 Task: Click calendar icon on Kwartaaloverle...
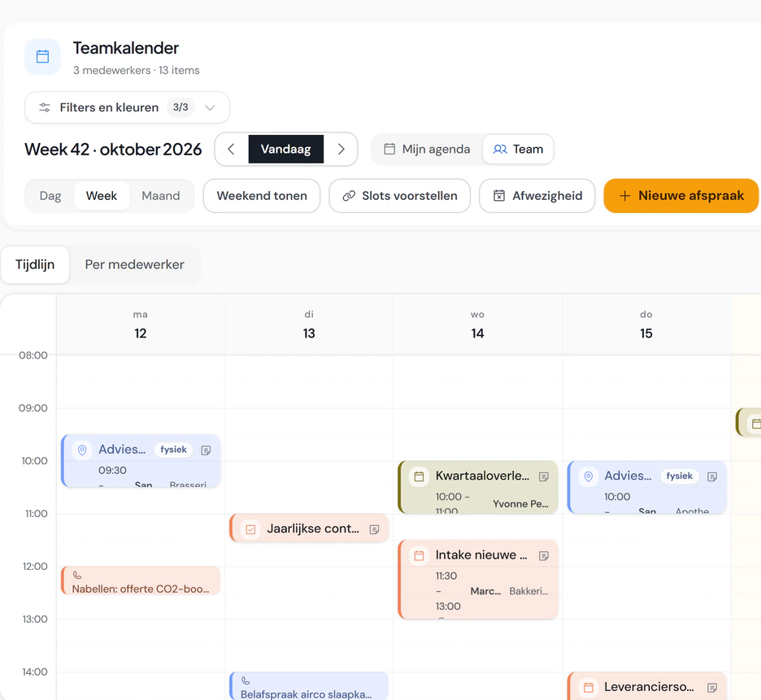pyautogui.click(x=419, y=476)
